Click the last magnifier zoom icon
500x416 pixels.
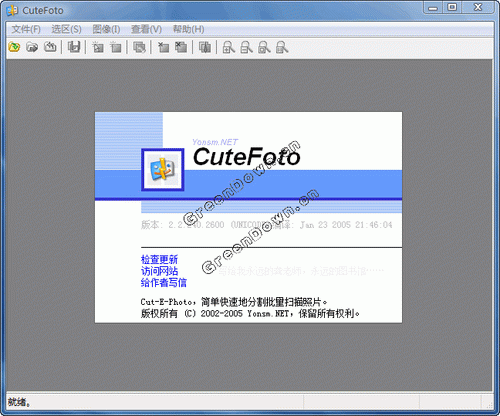[282, 47]
